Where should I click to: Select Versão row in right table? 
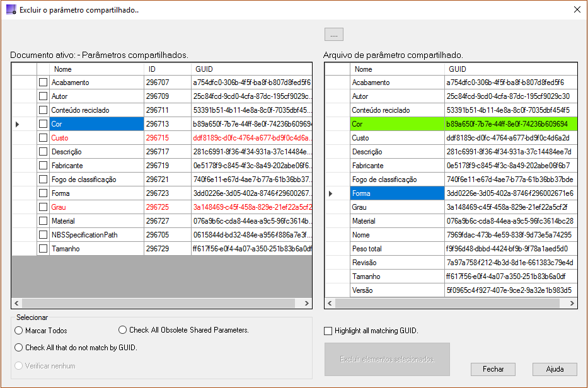tap(451, 290)
